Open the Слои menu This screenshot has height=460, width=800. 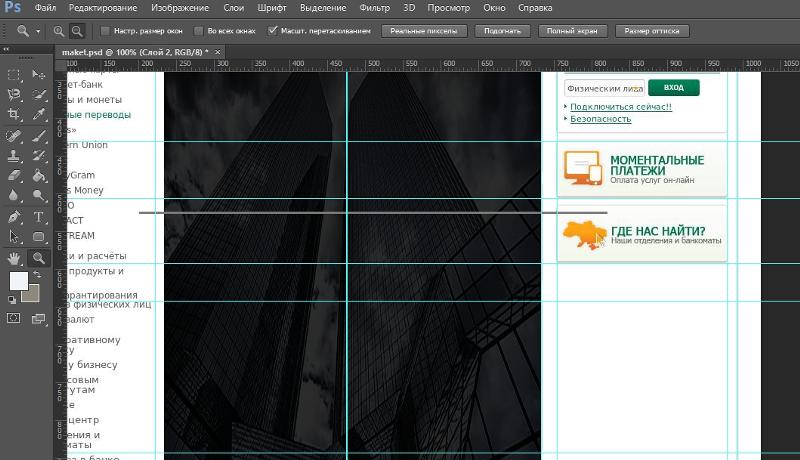(234, 8)
